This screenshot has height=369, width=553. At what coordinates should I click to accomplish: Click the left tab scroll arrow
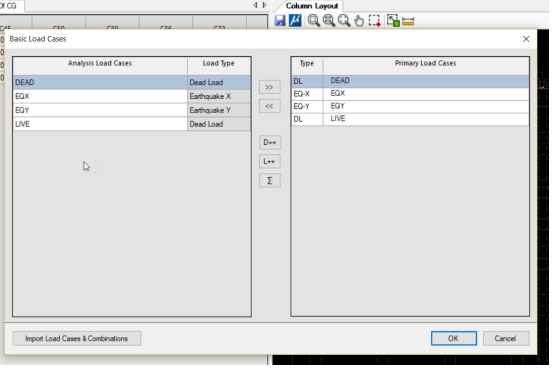pos(255,5)
